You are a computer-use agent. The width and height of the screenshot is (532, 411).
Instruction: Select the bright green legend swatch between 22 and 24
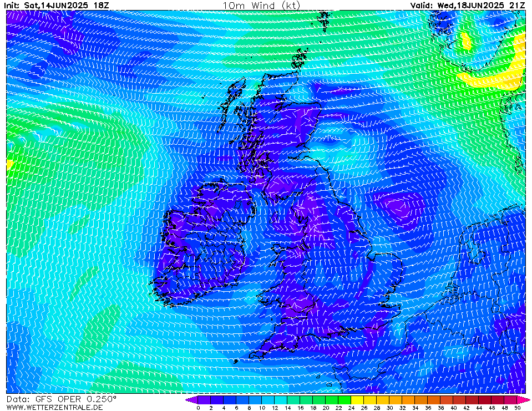(344, 400)
